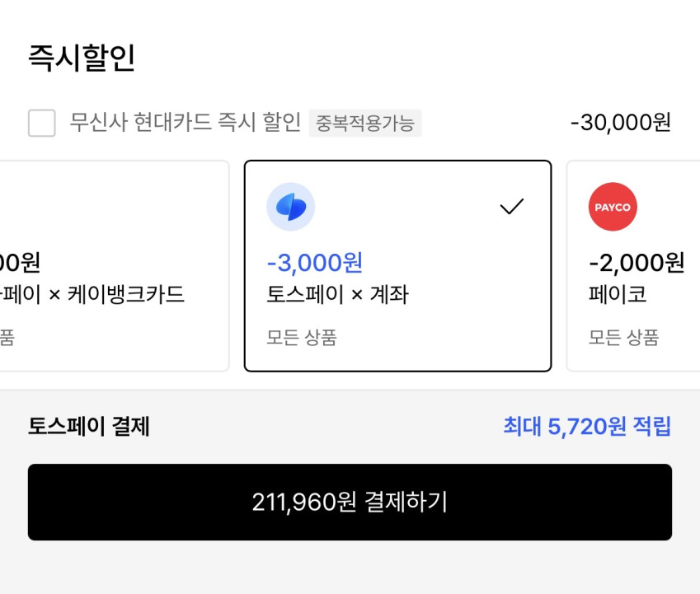Click the checkmark on the Toss Pay card
This screenshot has width=700, height=594.
pyautogui.click(x=512, y=207)
